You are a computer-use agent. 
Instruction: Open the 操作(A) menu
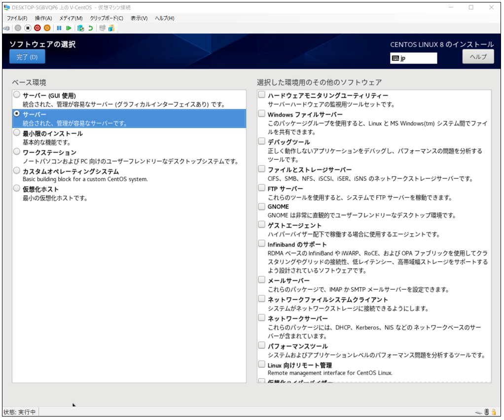point(43,18)
